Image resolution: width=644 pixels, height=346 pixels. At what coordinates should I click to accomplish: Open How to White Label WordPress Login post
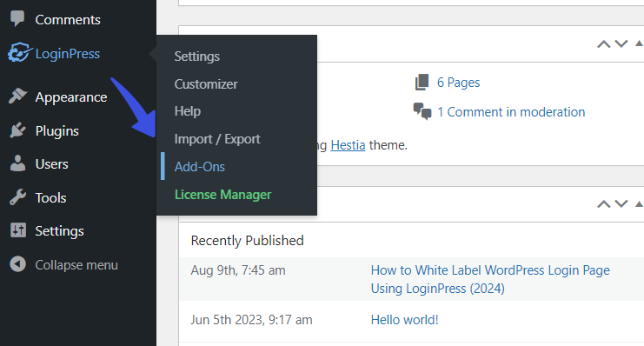[x=490, y=279]
